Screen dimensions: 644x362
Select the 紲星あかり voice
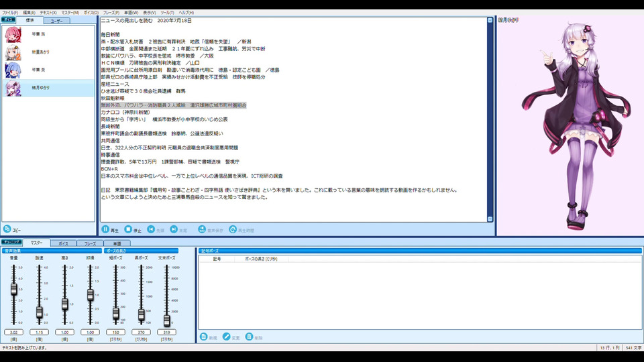pyautogui.click(x=48, y=52)
